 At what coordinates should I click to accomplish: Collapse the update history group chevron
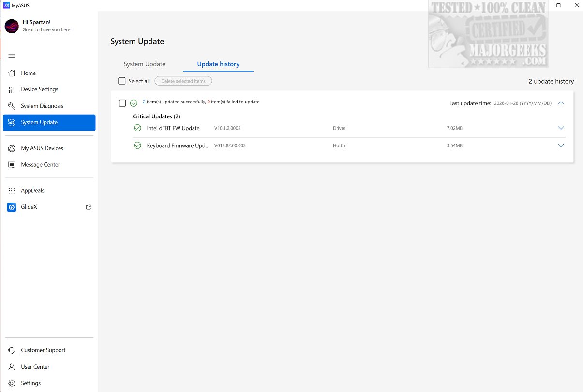point(561,103)
